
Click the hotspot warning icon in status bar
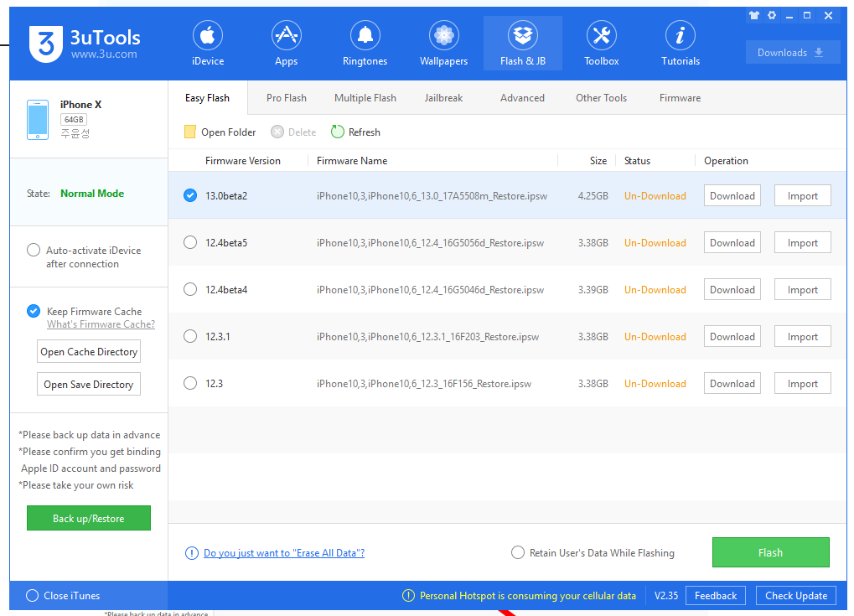click(x=408, y=596)
